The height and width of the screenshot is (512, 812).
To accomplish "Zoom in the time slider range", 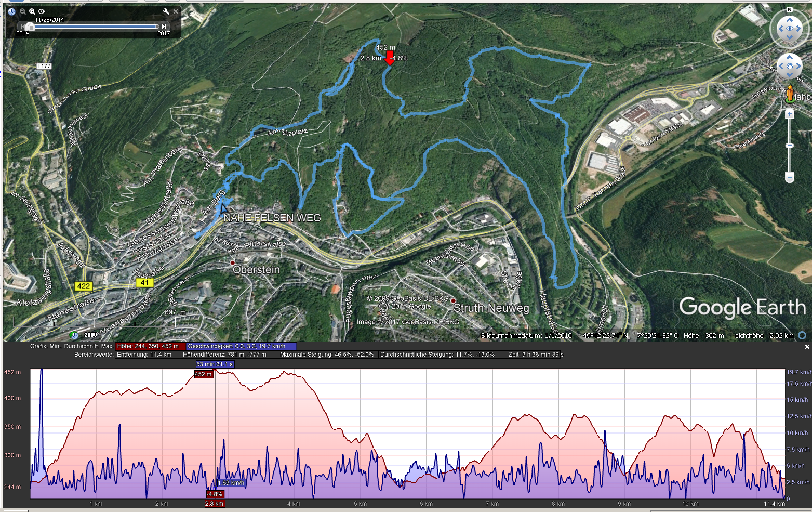I will click(32, 11).
